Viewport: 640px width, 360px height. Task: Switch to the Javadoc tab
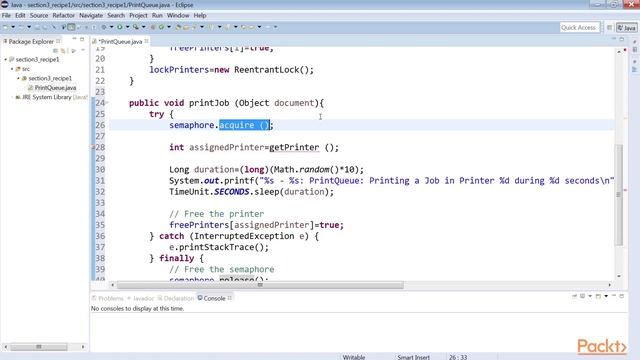[140, 298]
